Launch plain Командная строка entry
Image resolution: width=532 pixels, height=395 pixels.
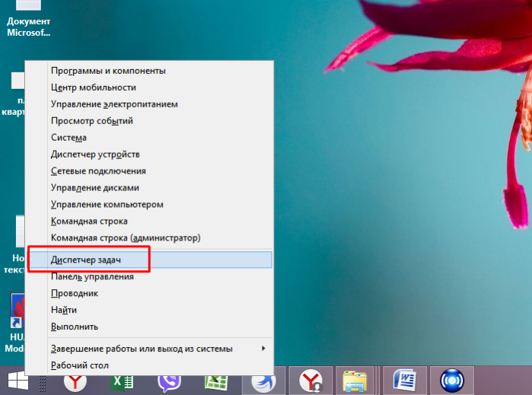tap(149, 221)
